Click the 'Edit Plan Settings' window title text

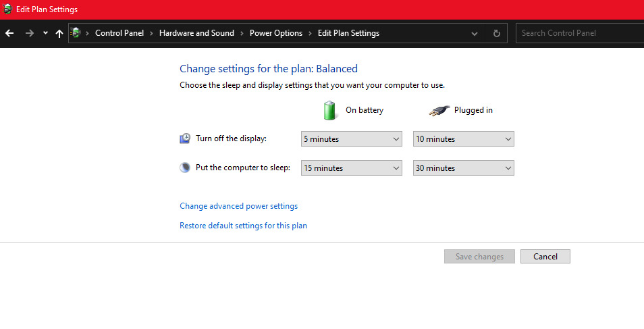pos(47,9)
